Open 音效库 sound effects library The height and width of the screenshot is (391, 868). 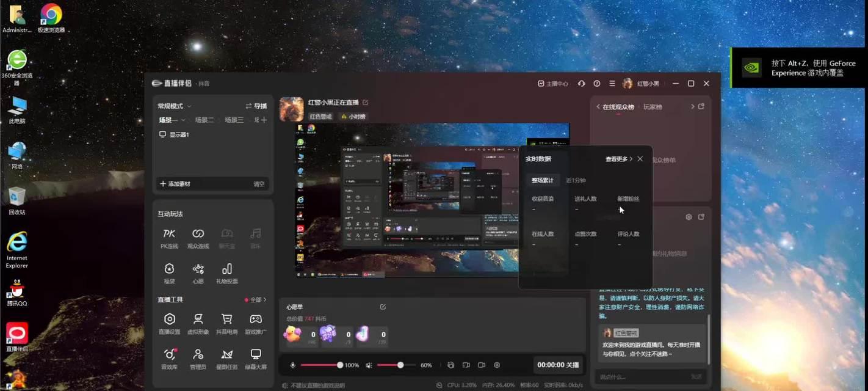169,359
